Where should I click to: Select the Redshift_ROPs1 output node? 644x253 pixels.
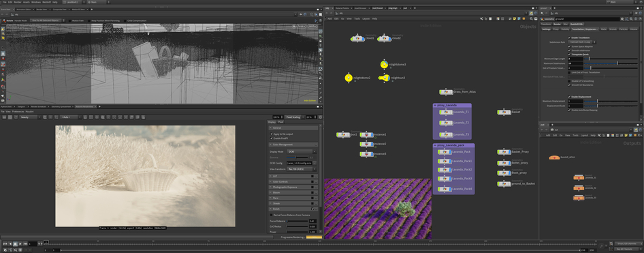pos(555,158)
